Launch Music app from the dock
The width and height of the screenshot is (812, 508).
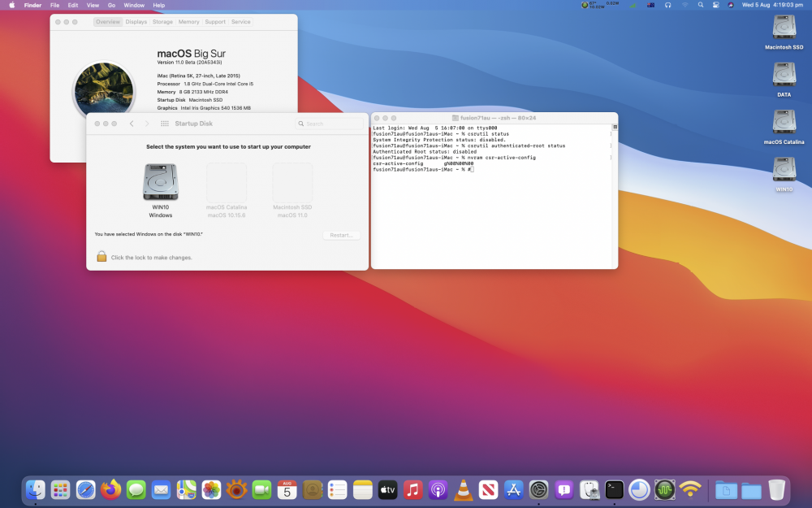click(x=412, y=489)
